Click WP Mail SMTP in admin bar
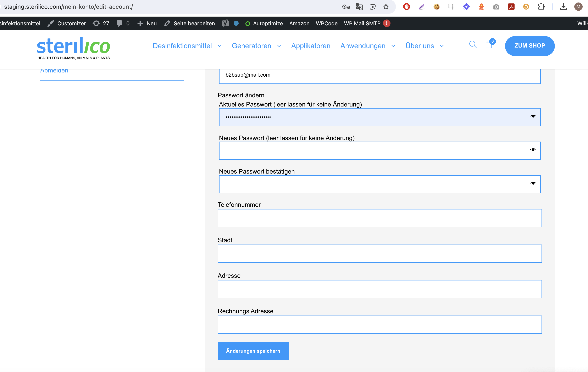Screen dimensions: 588x372 (x=367, y=23)
